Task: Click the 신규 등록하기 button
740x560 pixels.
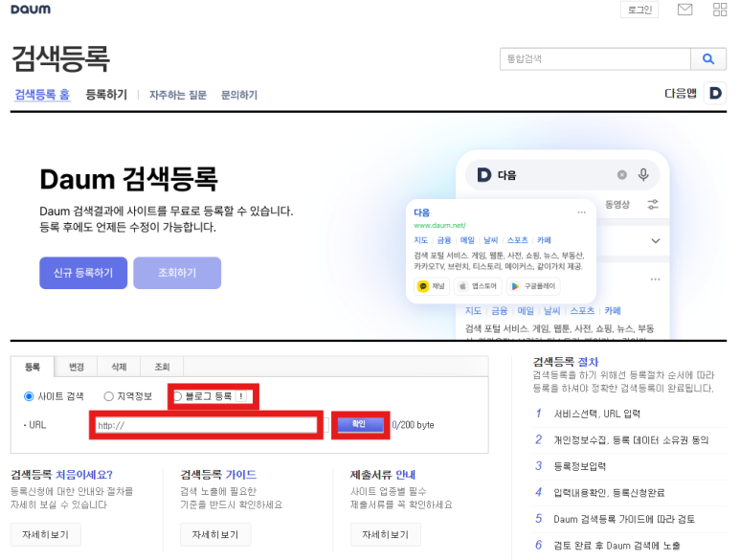Action: tap(83, 273)
